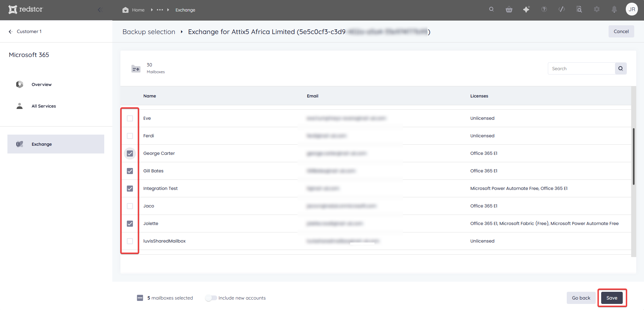
Task: Click the table's vertical scrollbar thumb
Action: tap(634, 156)
